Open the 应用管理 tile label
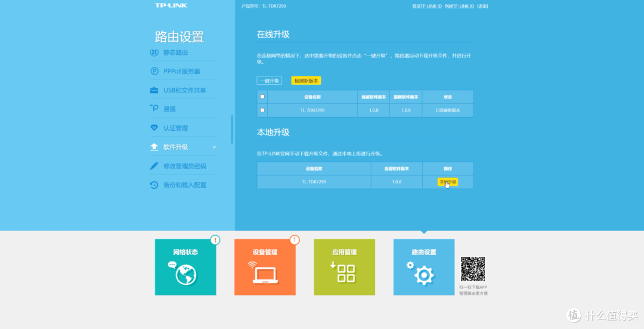This screenshot has height=329, width=644. click(344, 252)
